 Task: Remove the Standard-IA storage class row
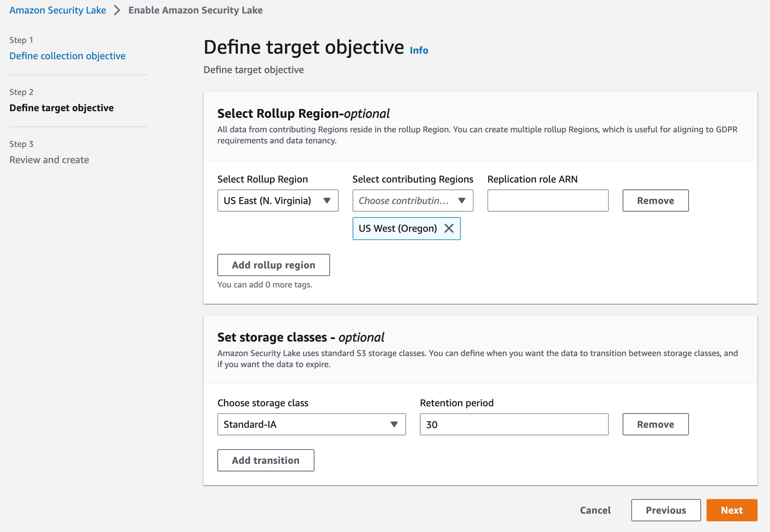pyautogui.click(x=655, y=424)
